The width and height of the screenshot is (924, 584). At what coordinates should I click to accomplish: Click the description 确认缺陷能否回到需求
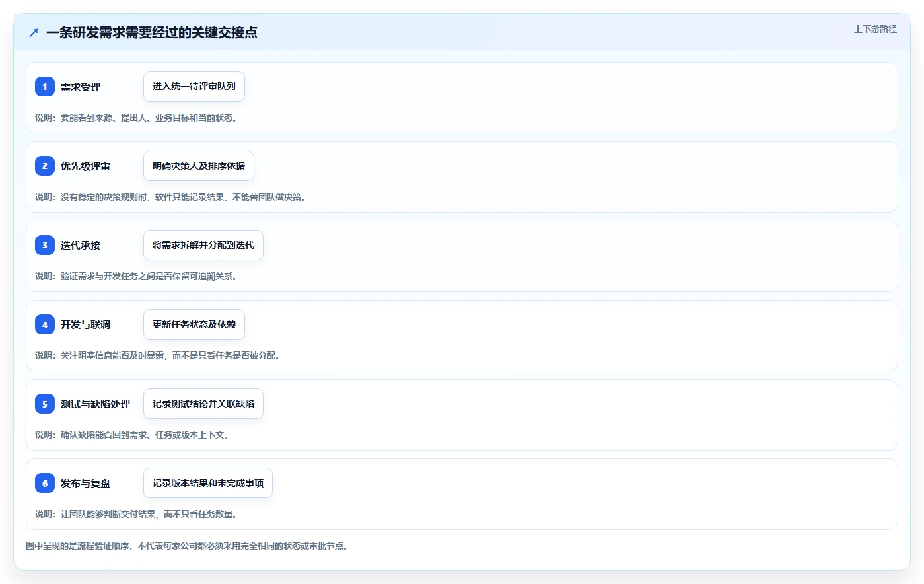[131, 435]
